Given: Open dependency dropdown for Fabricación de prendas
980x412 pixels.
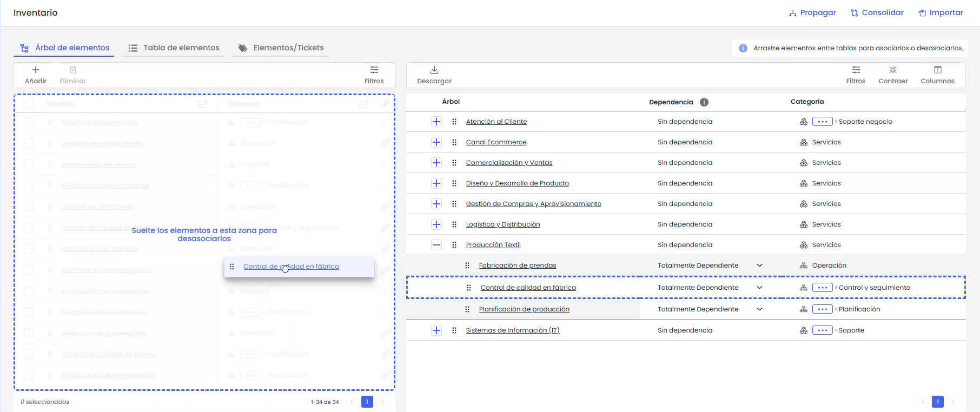Looking at the screenshot, I should click(x=759, y=265).
